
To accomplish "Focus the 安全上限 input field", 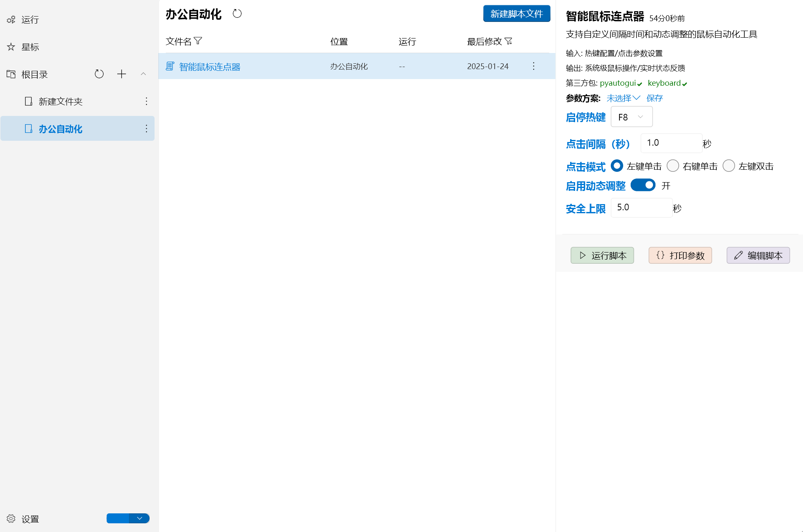I will (641, 207).
